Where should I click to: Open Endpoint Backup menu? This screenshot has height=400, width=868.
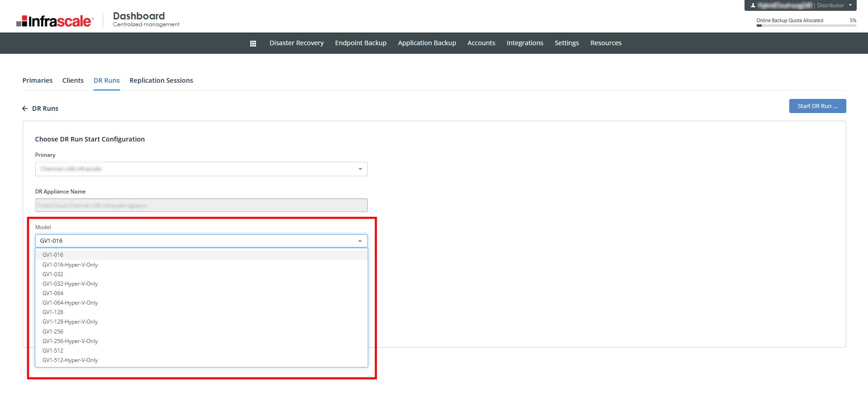pos(361,43)
